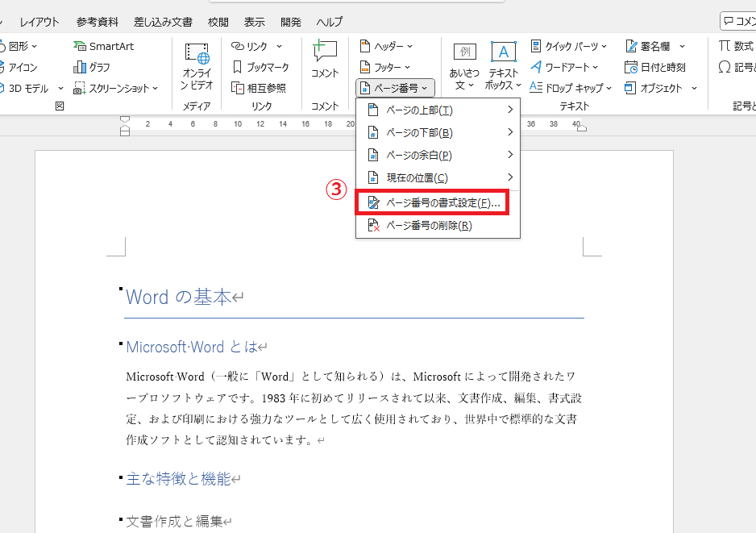
Task: Open the リンク dropdown arrow
Action: pos(279,46)
